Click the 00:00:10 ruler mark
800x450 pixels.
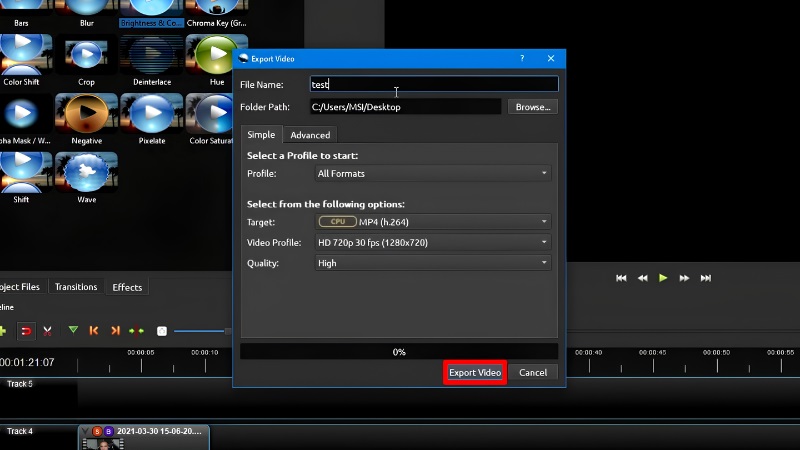click(x=205, y=353)
